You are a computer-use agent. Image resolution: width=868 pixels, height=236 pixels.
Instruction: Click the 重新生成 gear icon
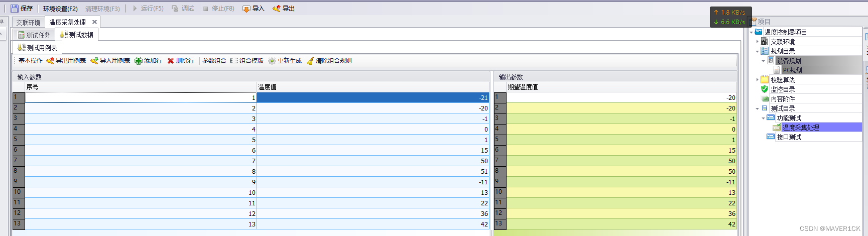click(x=272, y=61)
